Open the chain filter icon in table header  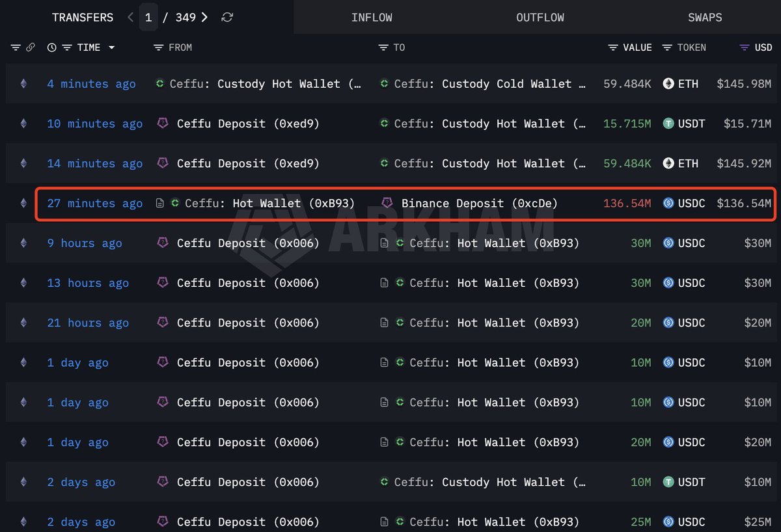tap(16, 47)
